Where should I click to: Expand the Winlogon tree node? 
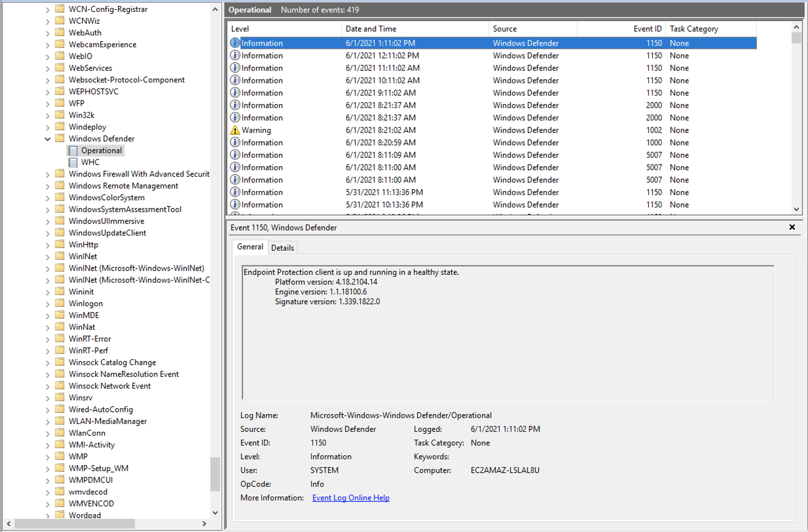tap(47, 303)
